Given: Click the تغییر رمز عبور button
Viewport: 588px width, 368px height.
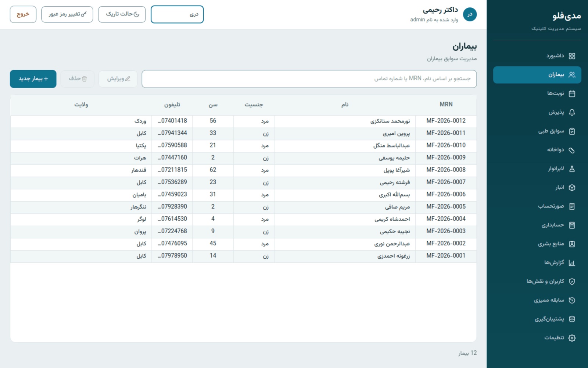Looking at the screenshot, I should [x=67, y=14].
